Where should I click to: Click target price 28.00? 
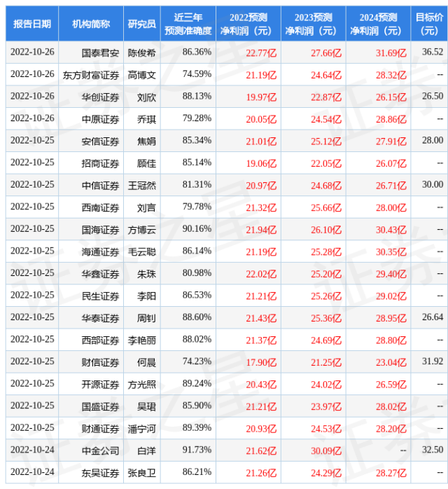tap(433, 140)
